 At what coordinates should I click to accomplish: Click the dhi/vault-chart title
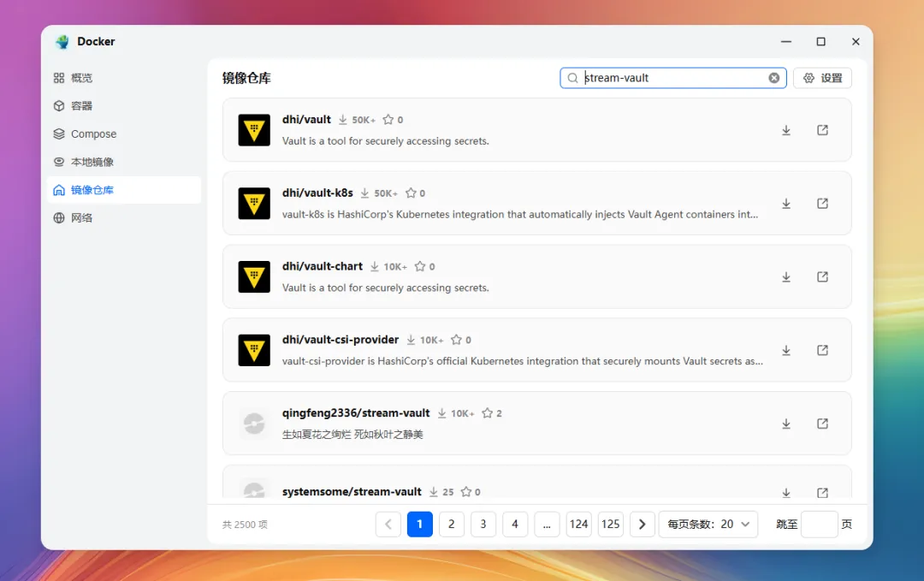pos(323,266)
